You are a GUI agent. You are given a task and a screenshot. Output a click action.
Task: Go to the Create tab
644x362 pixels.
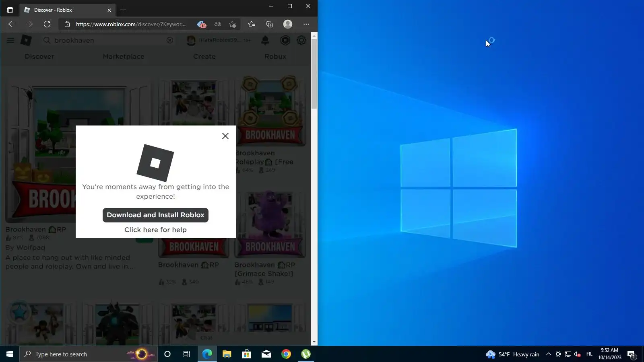(x=204, y=56)
